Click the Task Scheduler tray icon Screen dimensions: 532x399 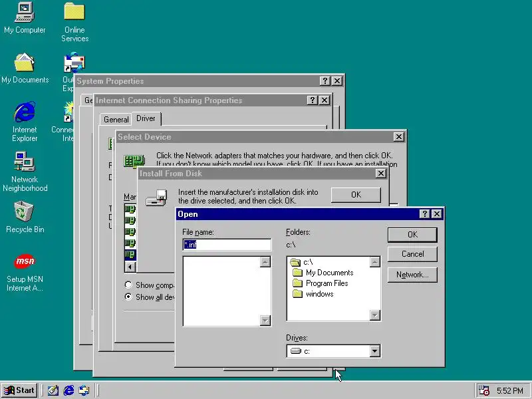tap(483, 390)
